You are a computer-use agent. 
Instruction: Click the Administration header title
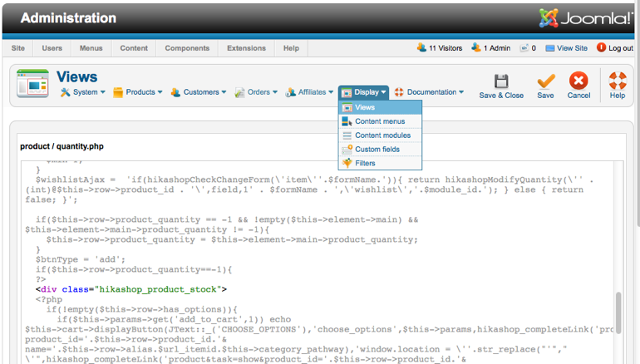coord(68,18)
